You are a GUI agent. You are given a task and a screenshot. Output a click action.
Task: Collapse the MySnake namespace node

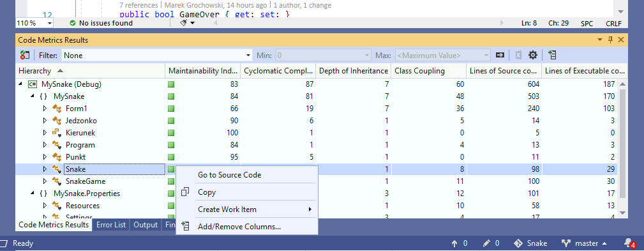[33, 96]
